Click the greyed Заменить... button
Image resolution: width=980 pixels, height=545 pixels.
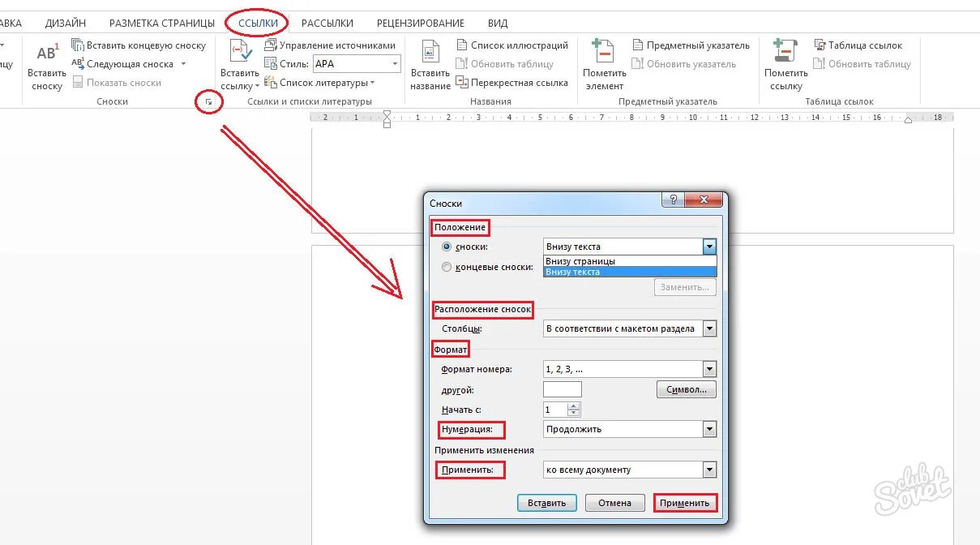coord(685,287)
